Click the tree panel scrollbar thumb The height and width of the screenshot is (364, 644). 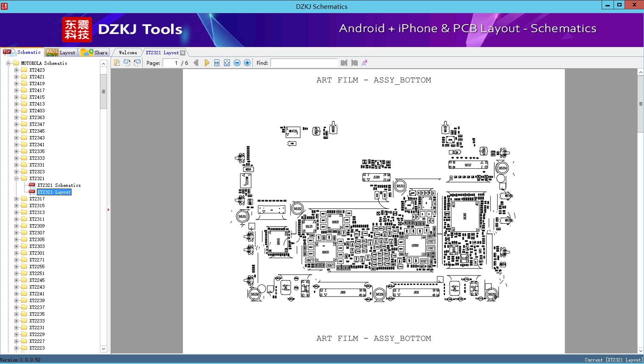(x=103, y=92)
